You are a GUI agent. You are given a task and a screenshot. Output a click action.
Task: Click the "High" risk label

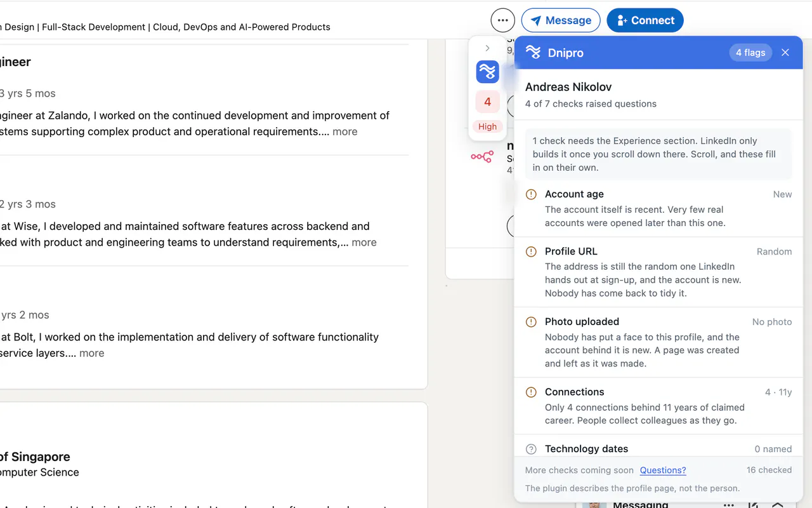coord(487,126)
